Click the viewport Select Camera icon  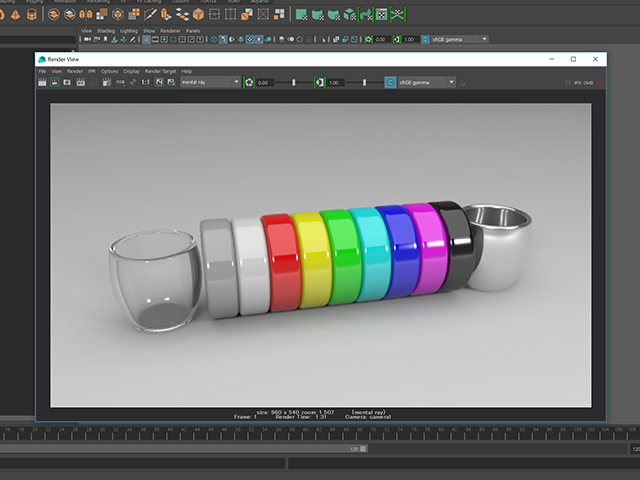pos(87,39)
